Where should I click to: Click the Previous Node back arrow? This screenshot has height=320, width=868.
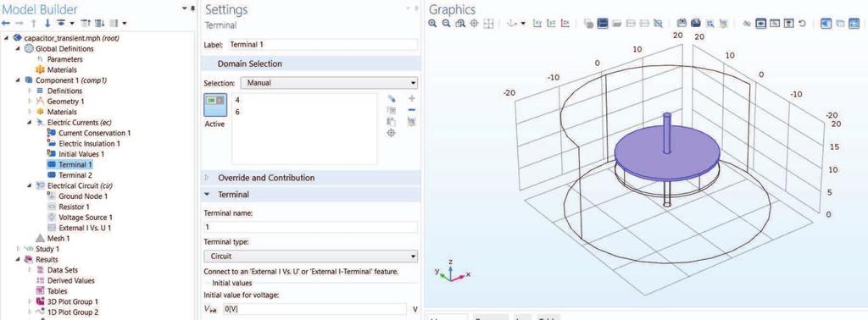pos(6,23)
